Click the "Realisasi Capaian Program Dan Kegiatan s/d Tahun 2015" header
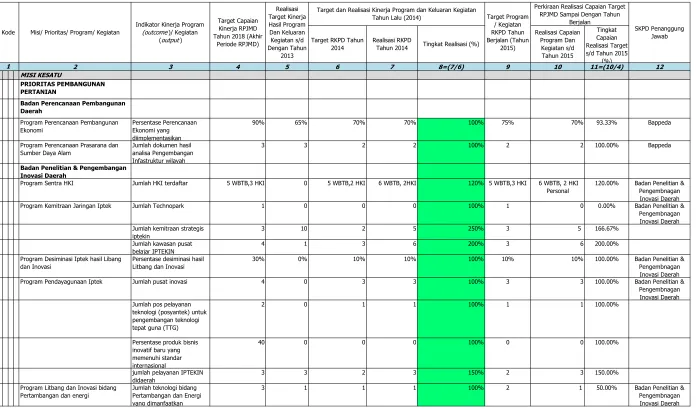This screenshot has width=697, height=409. pos(557,44)
